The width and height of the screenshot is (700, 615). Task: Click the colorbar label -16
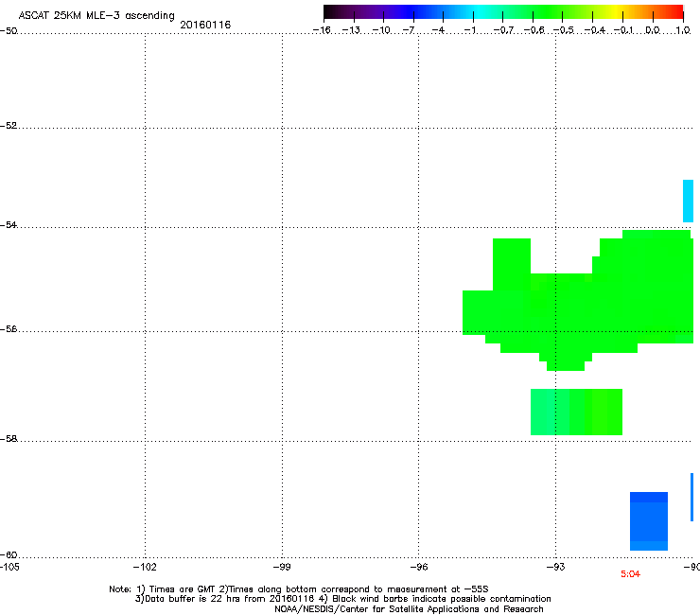point(322,30)
